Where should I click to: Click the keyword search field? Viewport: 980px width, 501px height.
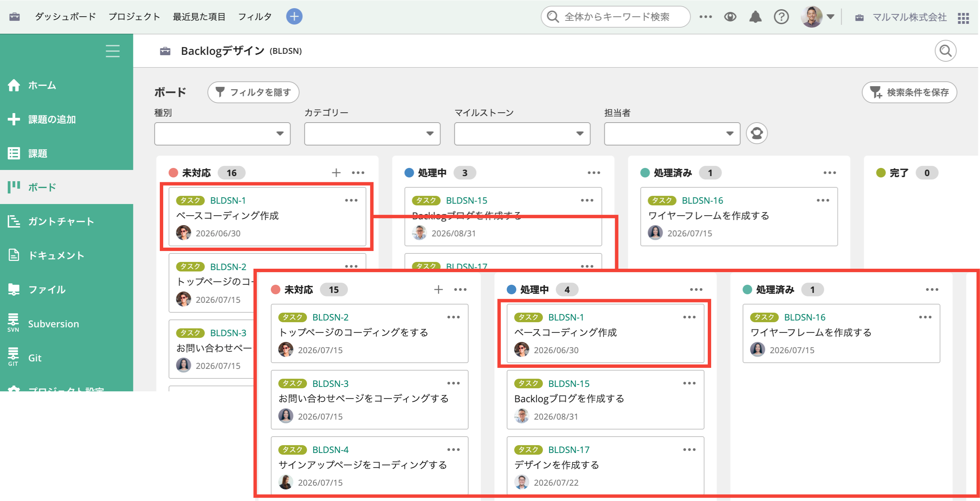point(615,17)
